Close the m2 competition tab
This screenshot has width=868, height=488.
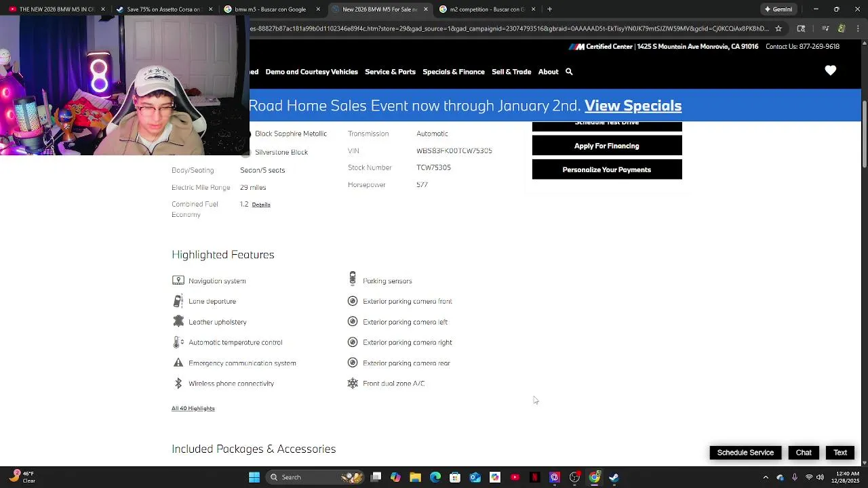(533, 9)
